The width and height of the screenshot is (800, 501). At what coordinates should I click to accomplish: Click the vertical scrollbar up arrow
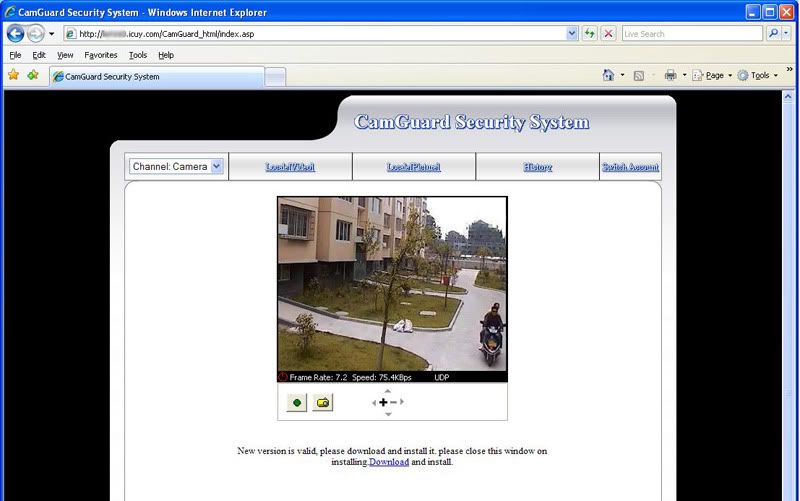788,96
